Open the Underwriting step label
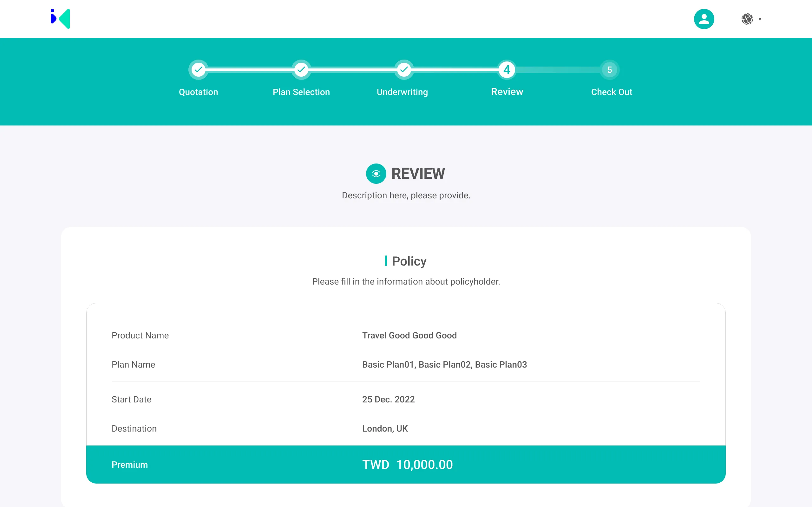Screen dimensions: 812x507 click(402, 92)
